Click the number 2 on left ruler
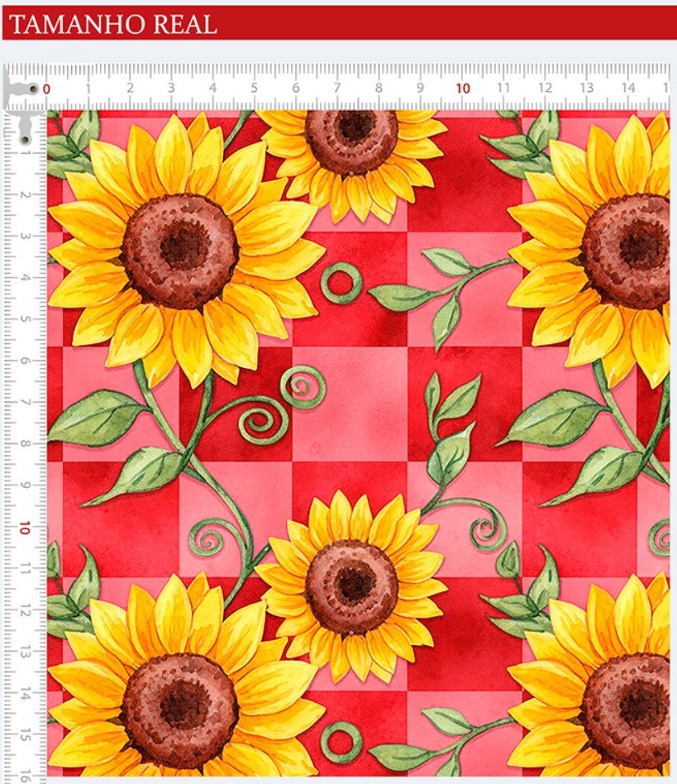The height and width of the screenshot is (784, 677). coord(25,194)
